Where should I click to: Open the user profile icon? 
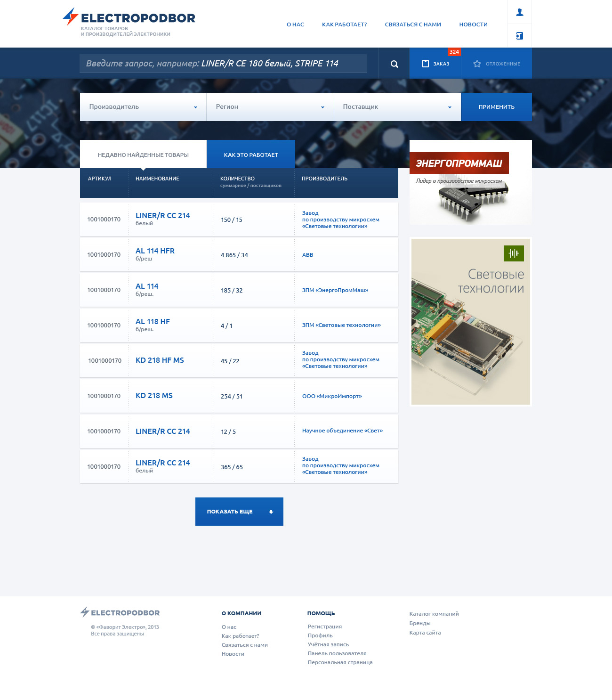click(x=520, y=12)
